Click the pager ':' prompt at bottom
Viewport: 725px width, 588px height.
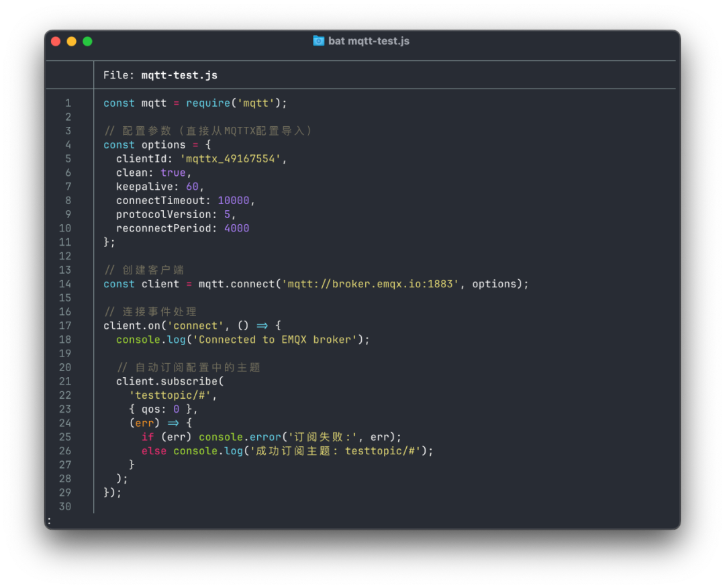tap(49, 522)
